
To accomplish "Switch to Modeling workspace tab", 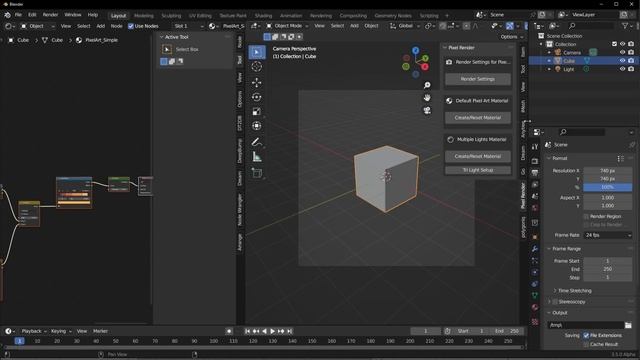I will (x=144, y=16).
